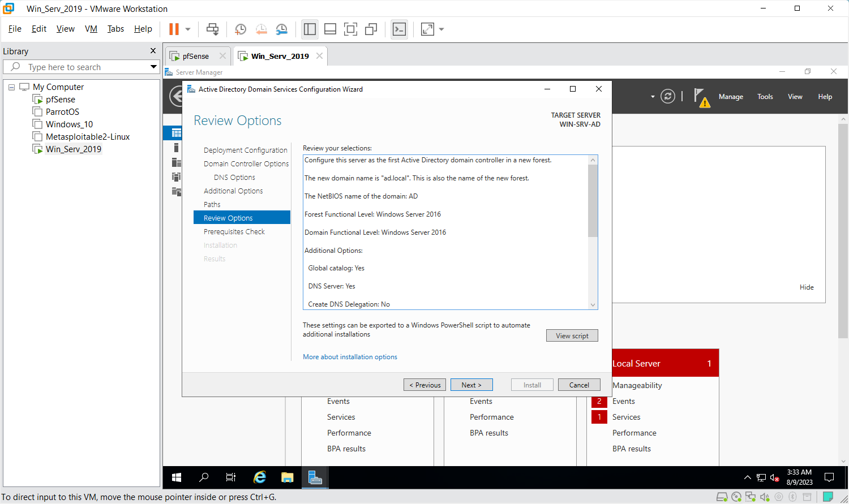849x504 pixels.
Task: Open the VMware Help menu
Action: 143,29
